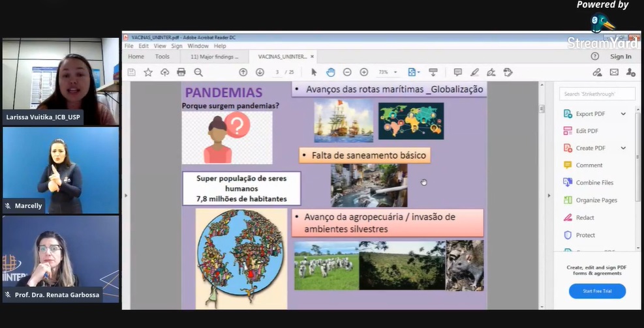
Task: Click the page number input field
Action: point(277,72)
